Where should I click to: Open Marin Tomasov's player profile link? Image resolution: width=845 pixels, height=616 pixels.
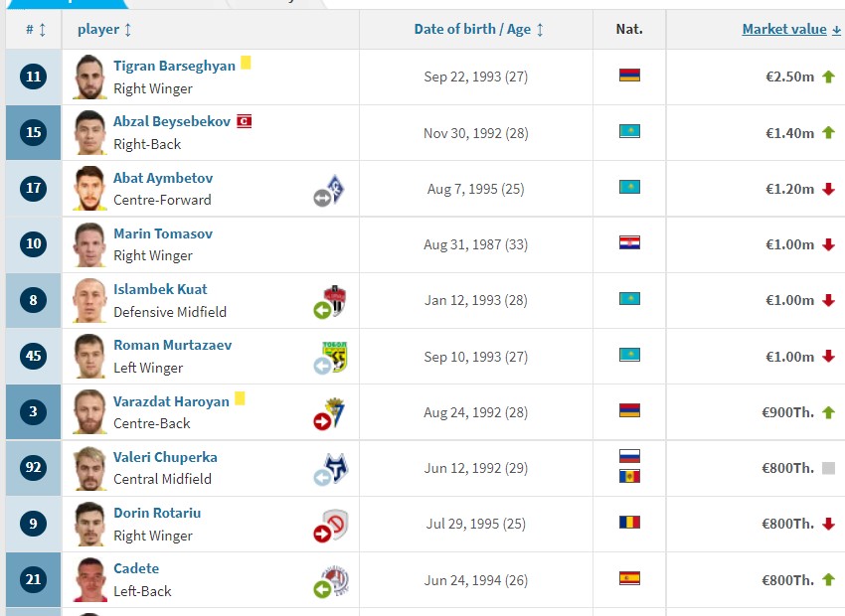[163, 233]
